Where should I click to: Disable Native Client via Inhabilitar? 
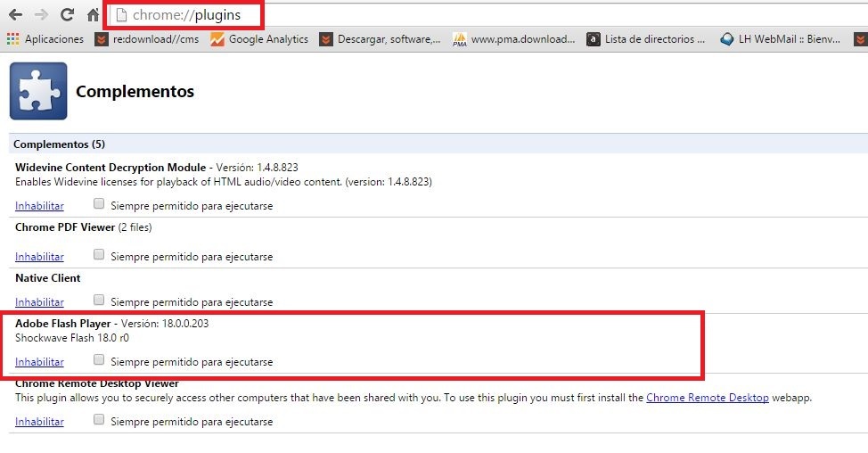point(39,302)
